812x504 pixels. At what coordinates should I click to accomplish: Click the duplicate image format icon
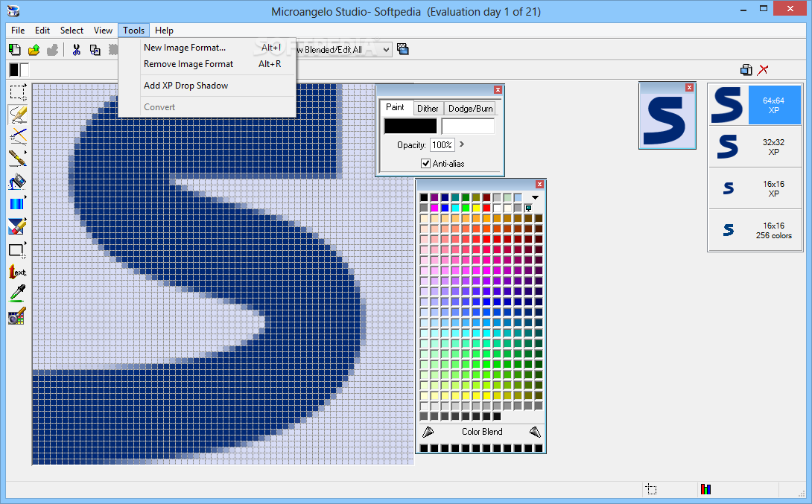746,70
